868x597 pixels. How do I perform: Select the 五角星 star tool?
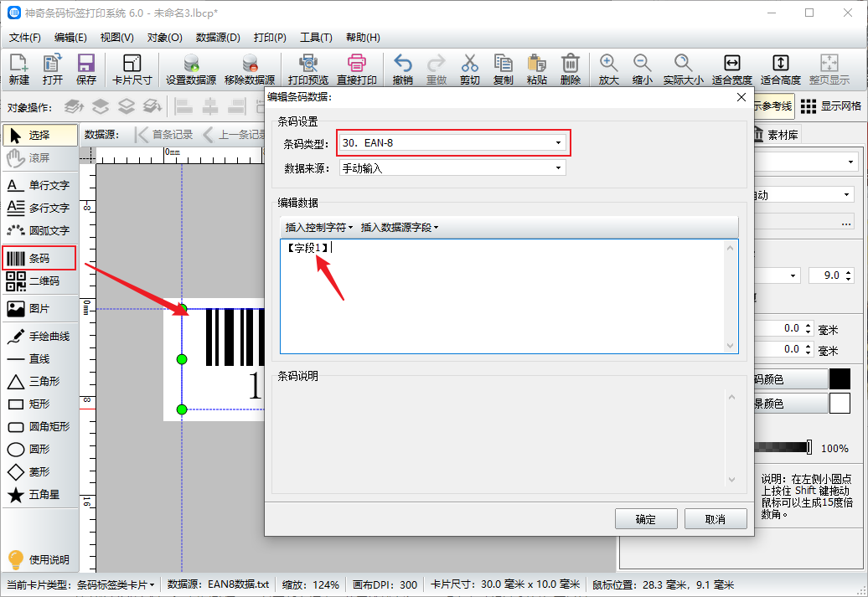[x=39, y=495]
